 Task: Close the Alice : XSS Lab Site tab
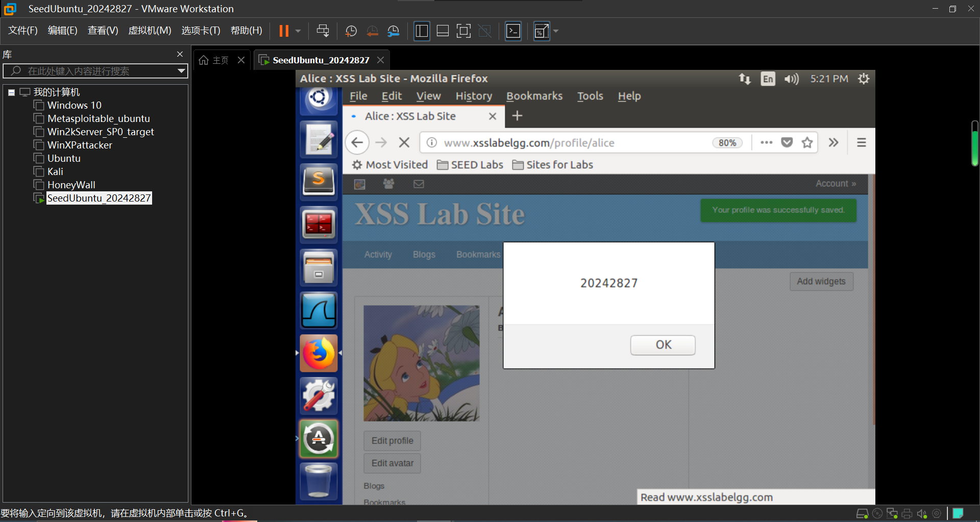tap(493, 116)
